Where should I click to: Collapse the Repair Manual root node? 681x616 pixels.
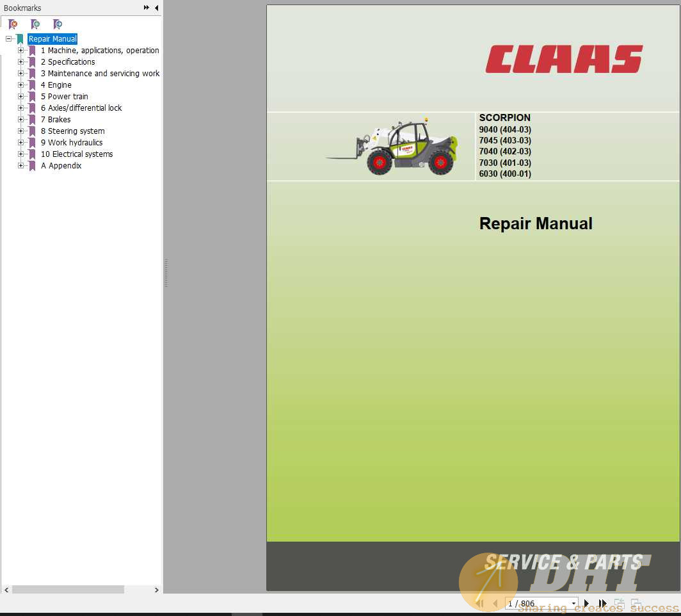click(8, 38)
